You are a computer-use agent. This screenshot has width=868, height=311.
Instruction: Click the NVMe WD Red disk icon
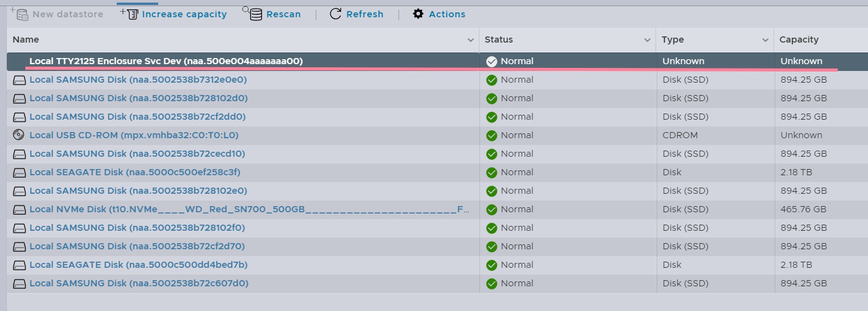(20, 209)
